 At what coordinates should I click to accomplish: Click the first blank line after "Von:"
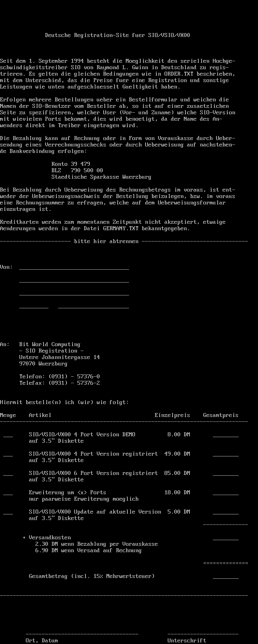pos(74,268)
